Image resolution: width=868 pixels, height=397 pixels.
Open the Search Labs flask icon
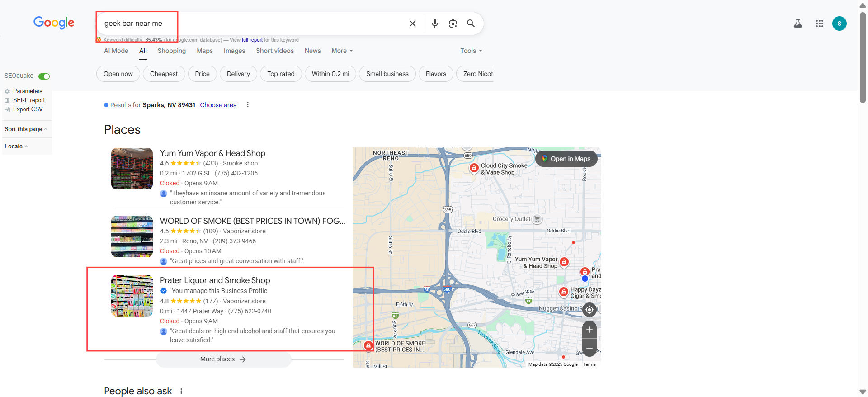798,24
